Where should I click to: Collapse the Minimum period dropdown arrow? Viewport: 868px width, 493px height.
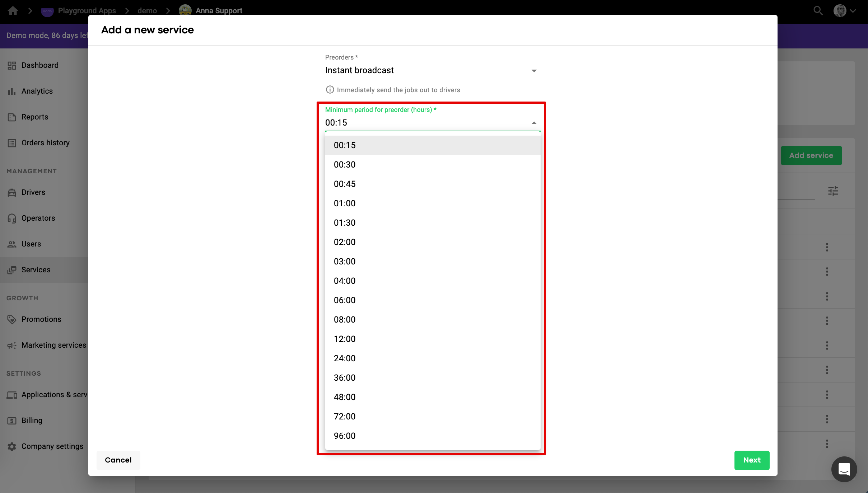coord(534,123)
